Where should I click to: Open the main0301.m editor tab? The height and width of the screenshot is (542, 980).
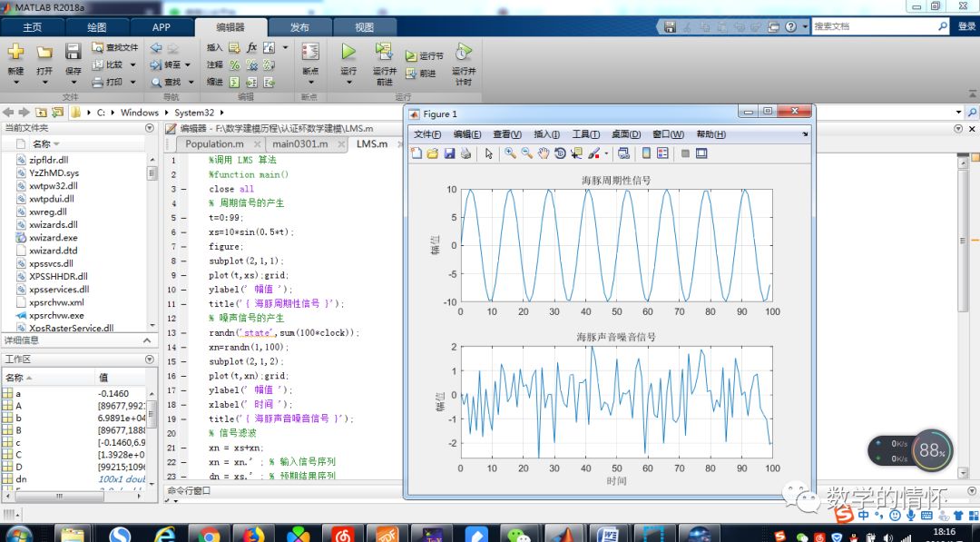[x=300, y=143]
